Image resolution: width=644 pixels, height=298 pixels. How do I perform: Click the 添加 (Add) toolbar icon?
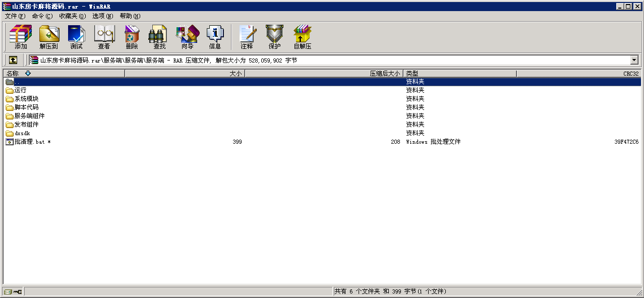pos(21,37)
